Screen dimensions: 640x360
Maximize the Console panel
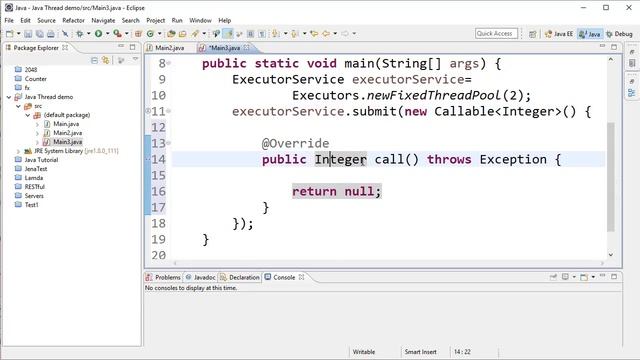pyautogui.click(x=614, y=277)
